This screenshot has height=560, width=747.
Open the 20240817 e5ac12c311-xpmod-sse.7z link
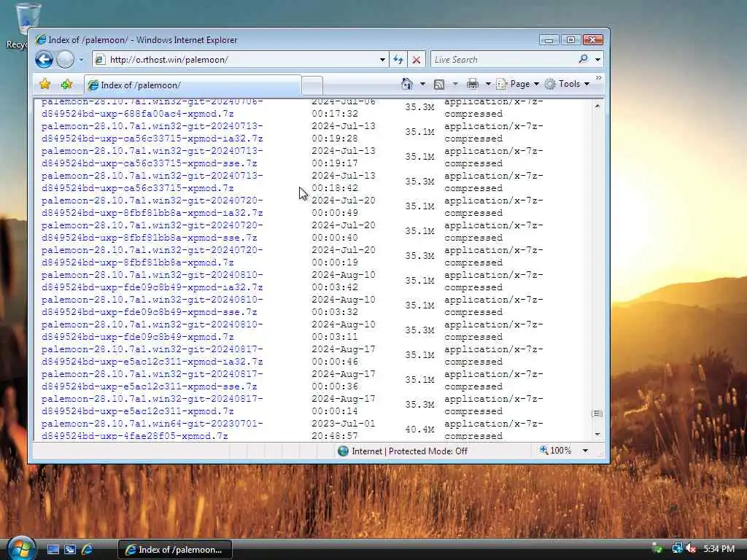152,380
